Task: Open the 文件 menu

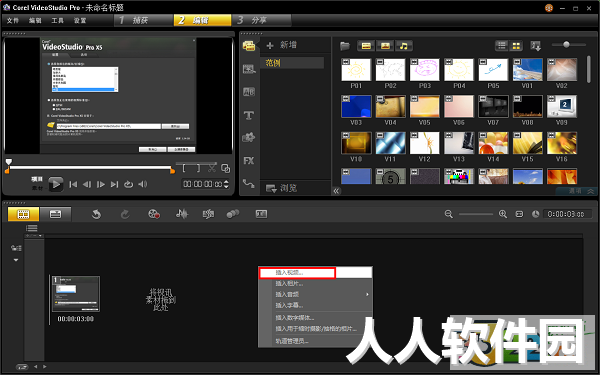Action: (x=13, y=21)
